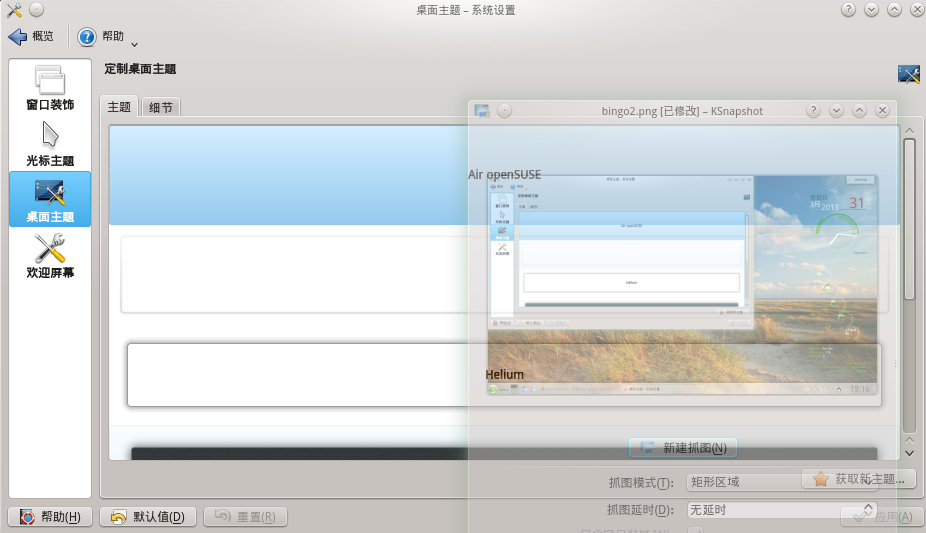Click 获取新主题... to get new themes
This screenshot has width=926, height=533.
pyautogui.click(x=859, y=479)
